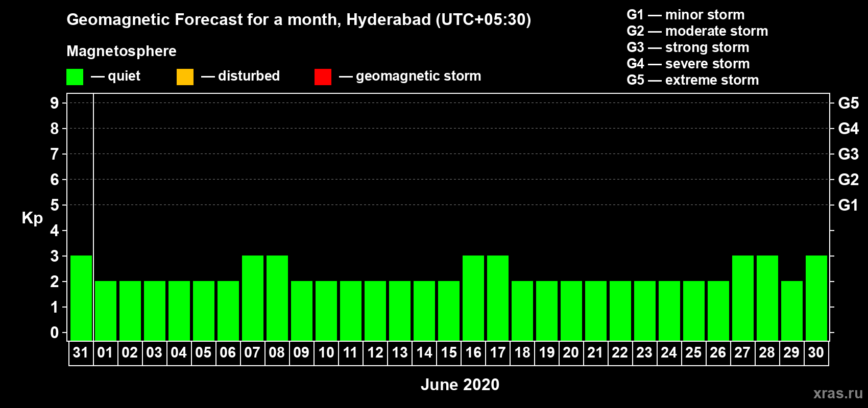Select the bar above date 28

point(767,298)
